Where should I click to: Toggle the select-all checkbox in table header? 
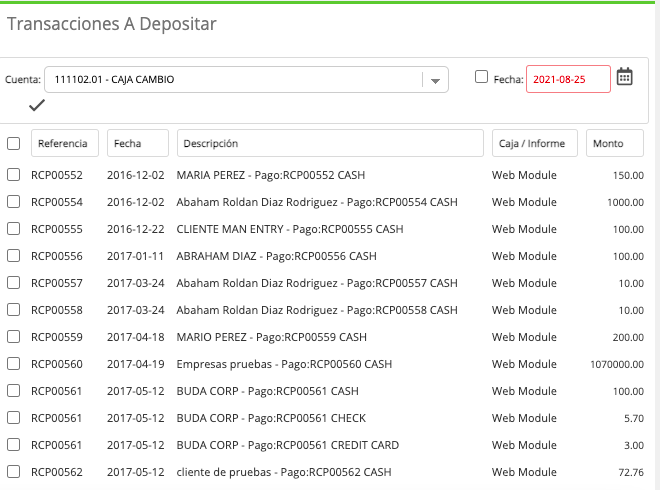pos(13,144)
